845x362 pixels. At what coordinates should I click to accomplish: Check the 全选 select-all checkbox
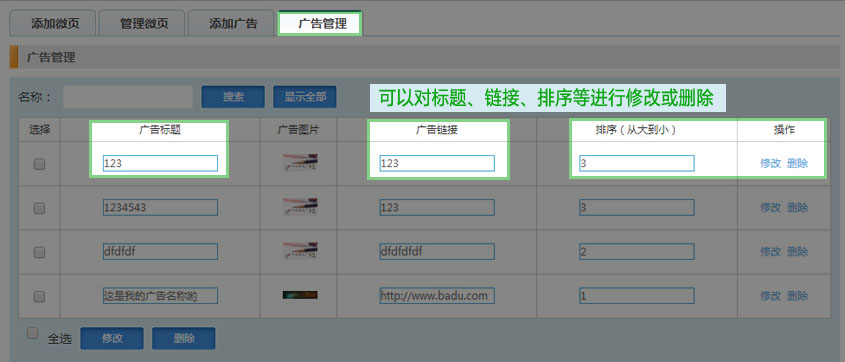[32, 333]
